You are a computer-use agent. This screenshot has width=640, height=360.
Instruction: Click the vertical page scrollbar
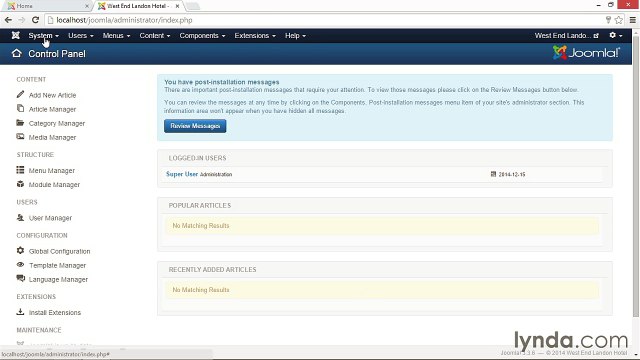636,176
